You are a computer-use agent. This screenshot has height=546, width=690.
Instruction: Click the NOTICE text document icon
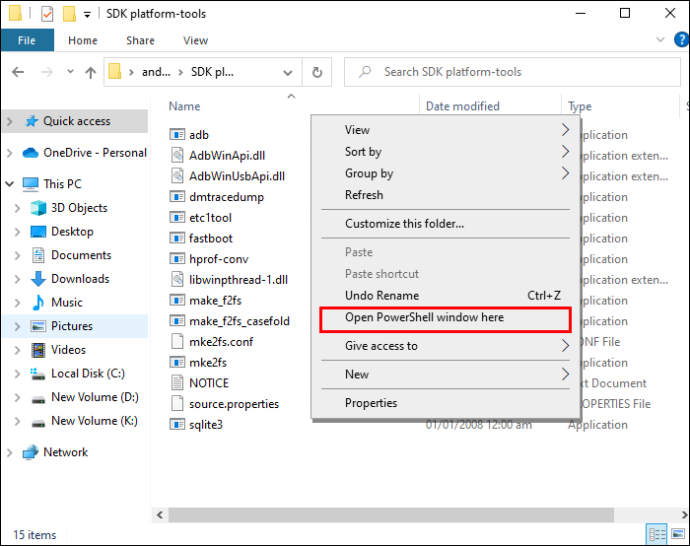(177, 383)
